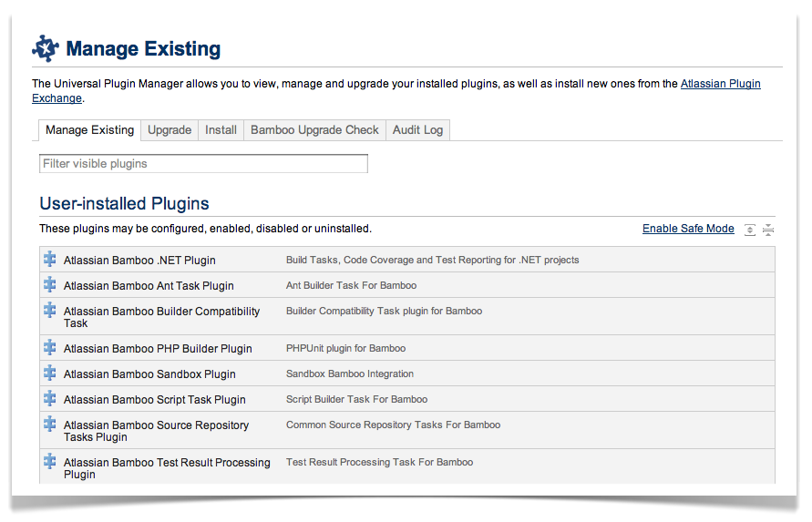Open the Install tab
This screenshot has width=812, height=522.
pos(221,130)
